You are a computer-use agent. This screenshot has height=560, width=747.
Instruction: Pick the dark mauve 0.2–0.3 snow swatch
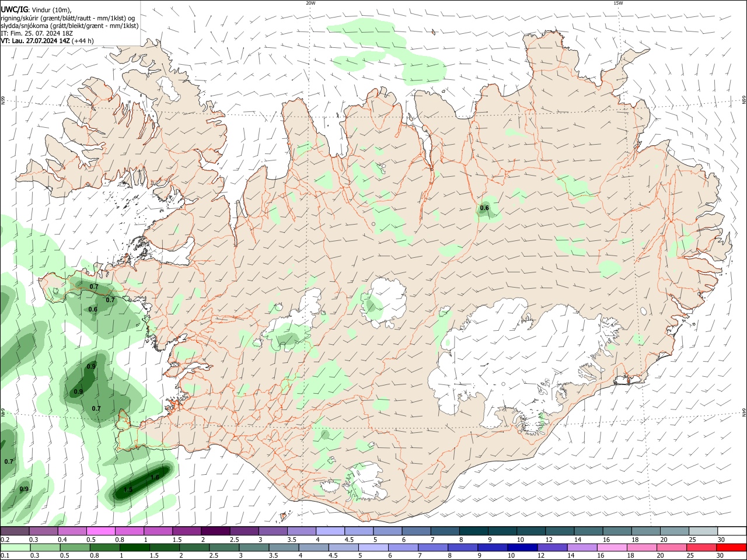coord(15,531)
